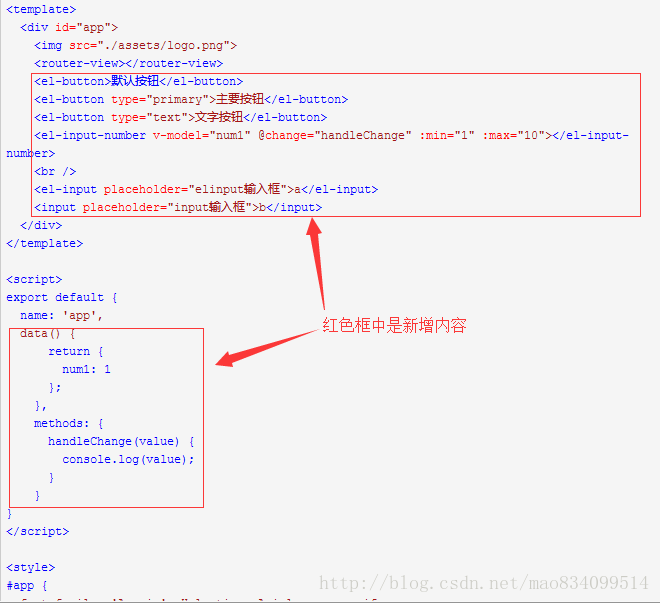Click the primary 主要按钮 el-button line

[x=191, y=99]
